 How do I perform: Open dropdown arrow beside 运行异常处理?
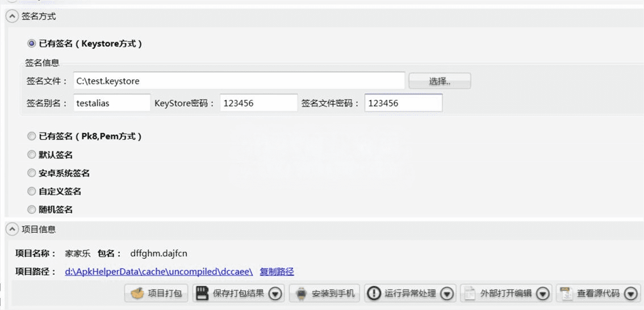pyautogui.click(x=446, y=294)
